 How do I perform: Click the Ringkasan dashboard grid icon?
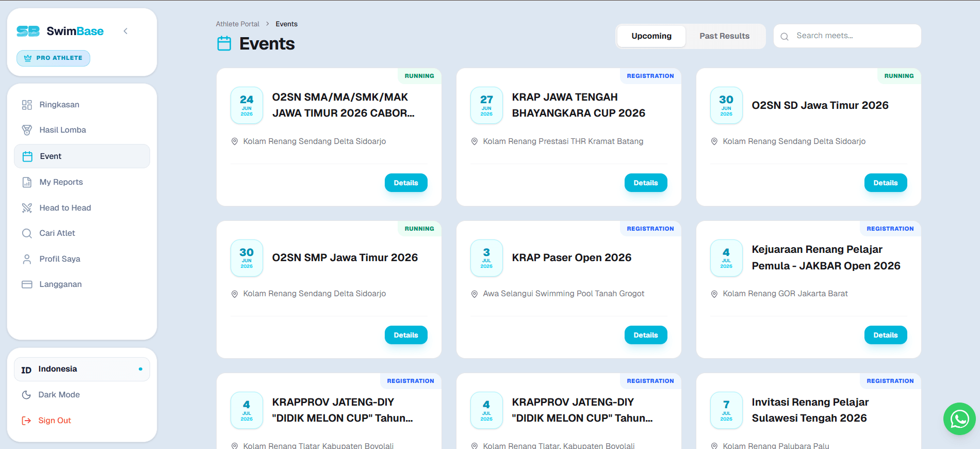27,105
